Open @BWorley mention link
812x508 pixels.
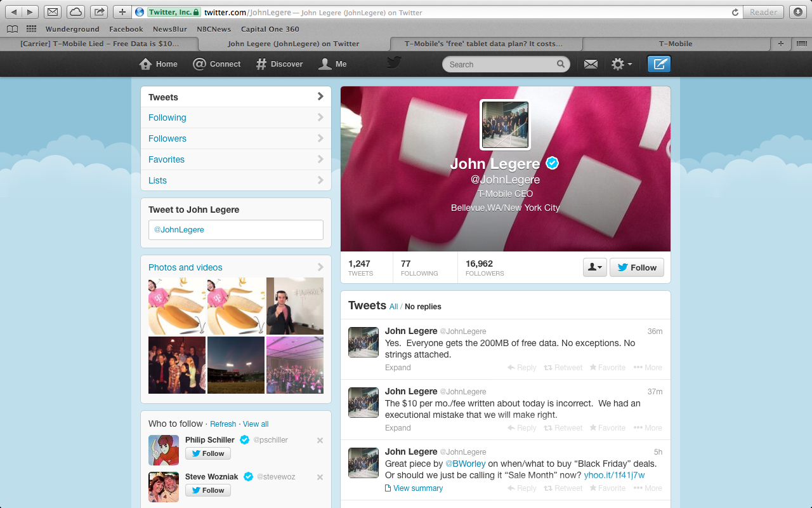point(465,464)
